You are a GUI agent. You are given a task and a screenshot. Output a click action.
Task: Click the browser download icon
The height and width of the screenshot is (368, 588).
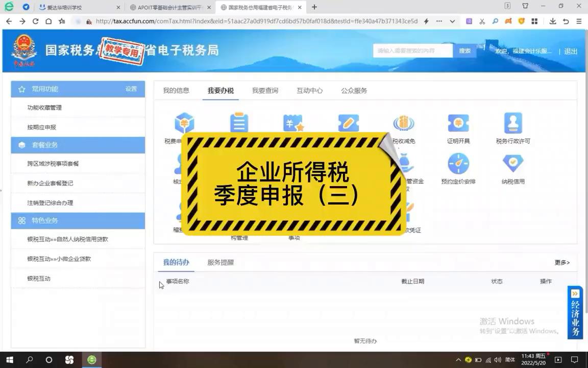(552, 22)
